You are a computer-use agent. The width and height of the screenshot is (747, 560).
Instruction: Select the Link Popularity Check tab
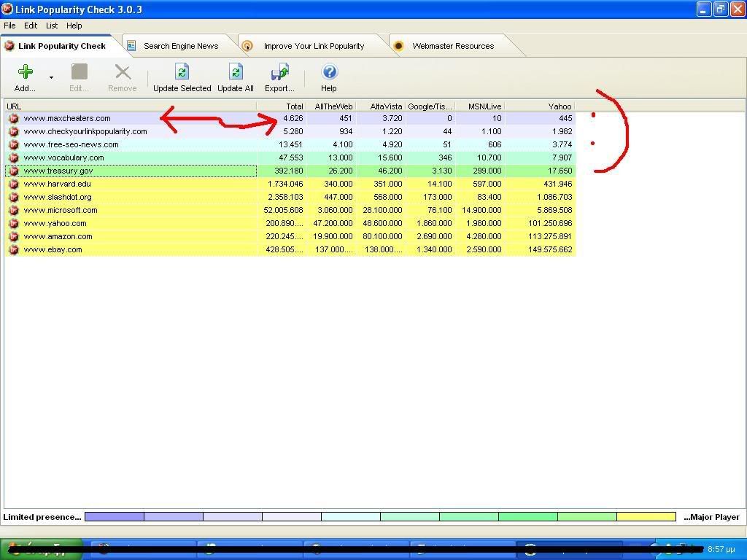62,46
